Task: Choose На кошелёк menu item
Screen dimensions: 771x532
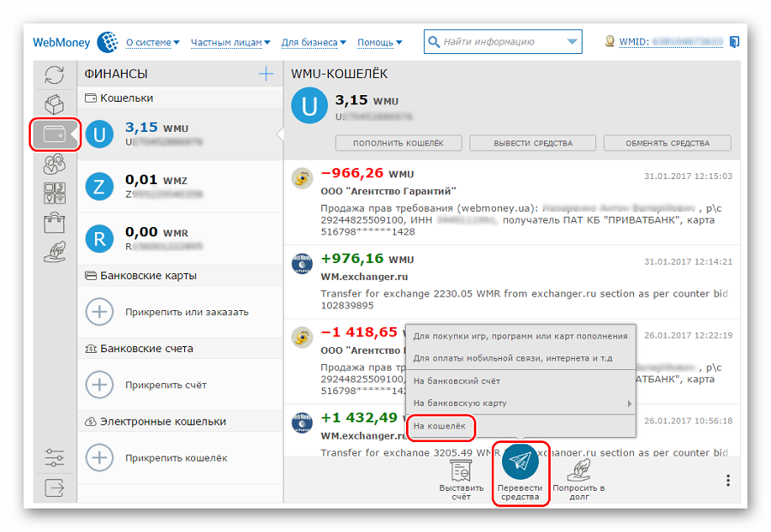Action: pyautogui.click(x=520, y=427)
